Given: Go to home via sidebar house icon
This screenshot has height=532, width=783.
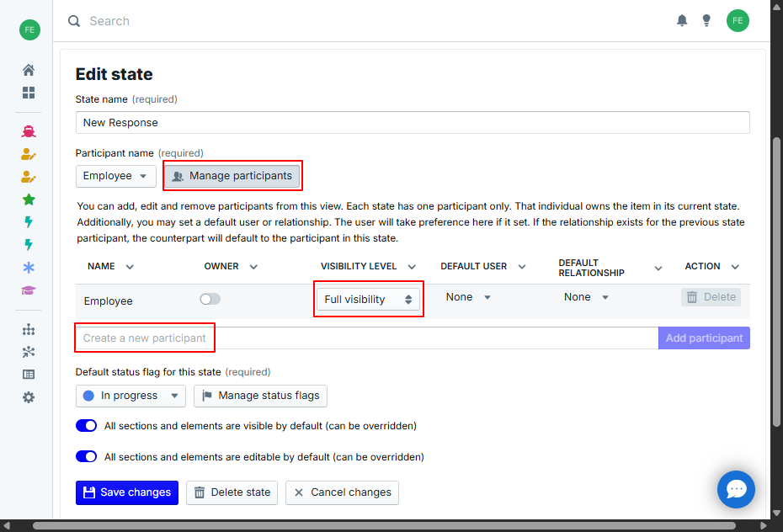Looking at the screenshot, I should pos(29,70).
